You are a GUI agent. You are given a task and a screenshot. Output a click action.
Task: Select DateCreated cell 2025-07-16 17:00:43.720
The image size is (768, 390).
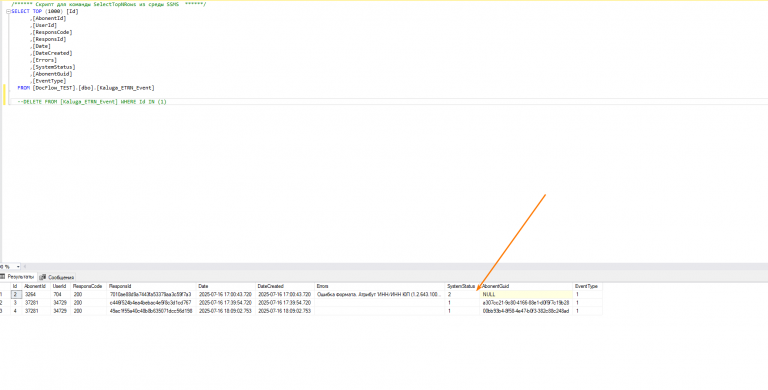coord(285,295)
